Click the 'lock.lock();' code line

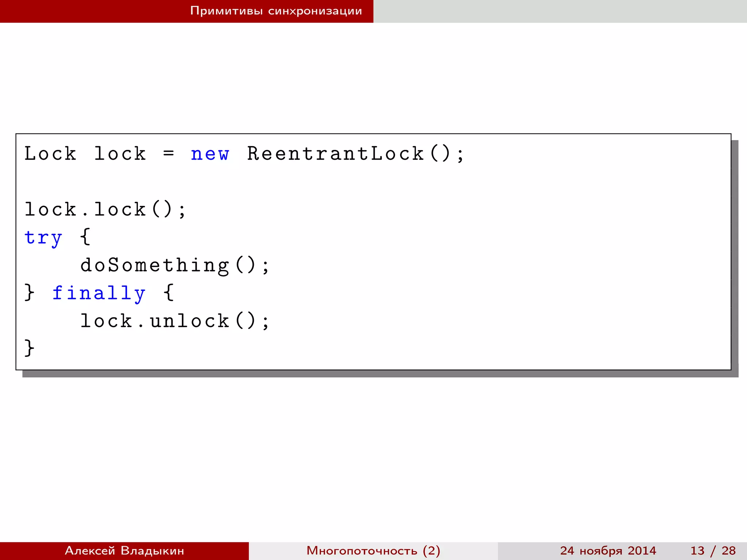[x=105, y=209]
